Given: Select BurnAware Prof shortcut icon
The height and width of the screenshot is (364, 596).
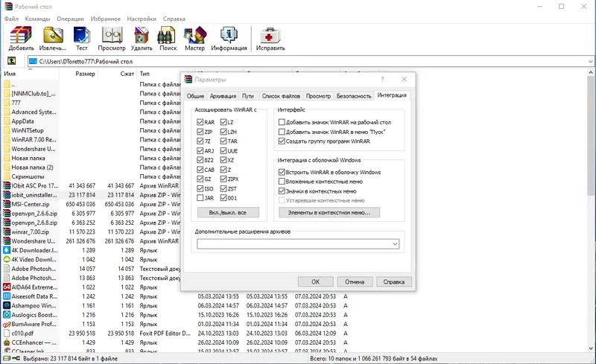Looking at the screenshot, I should pyautogui.click(x=7, y=324).
